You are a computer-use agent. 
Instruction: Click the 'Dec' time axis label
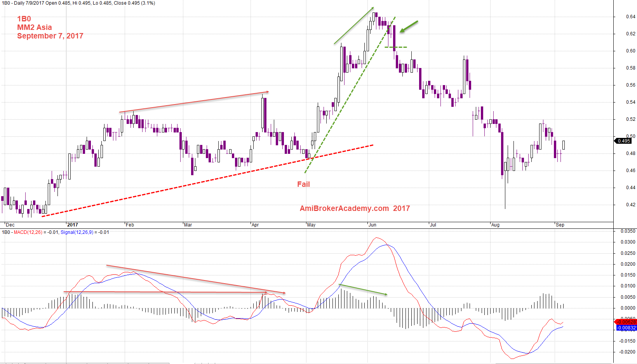pyautogui.click(x=10, y=225)
